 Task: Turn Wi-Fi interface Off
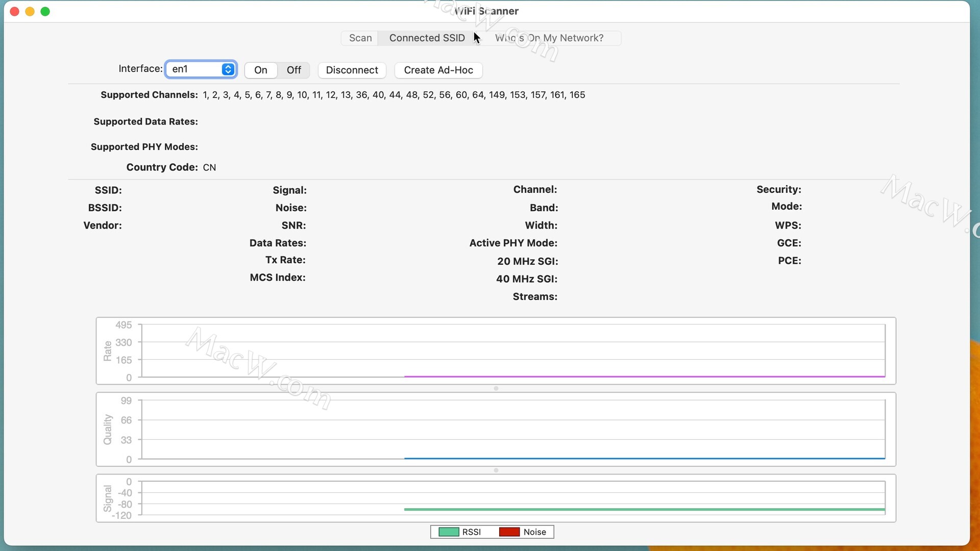click(293, 70)
